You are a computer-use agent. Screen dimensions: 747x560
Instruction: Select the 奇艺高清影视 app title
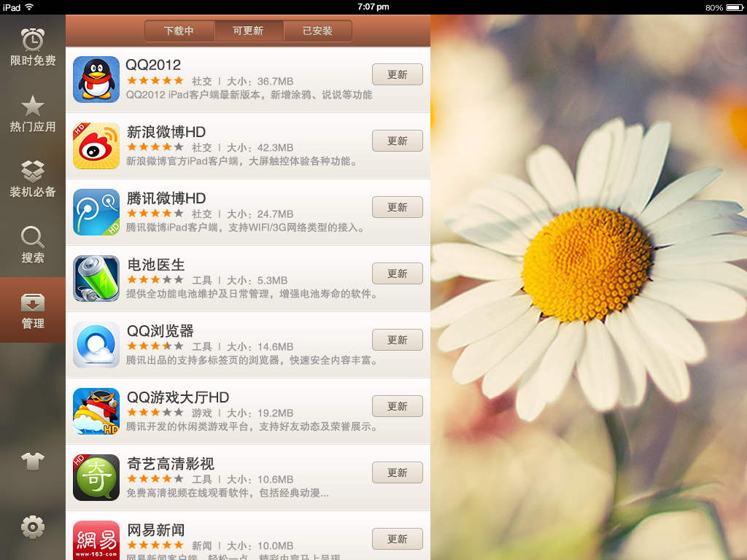click(171, 464)
